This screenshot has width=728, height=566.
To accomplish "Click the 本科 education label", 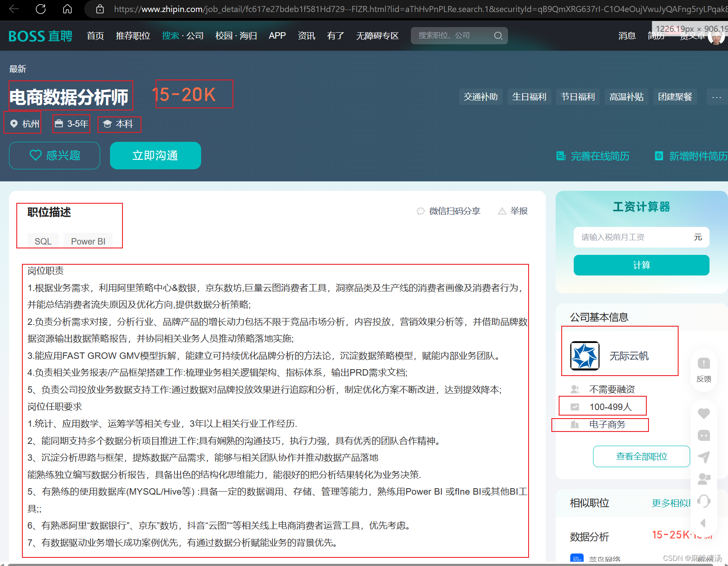I will coord(124,124).
